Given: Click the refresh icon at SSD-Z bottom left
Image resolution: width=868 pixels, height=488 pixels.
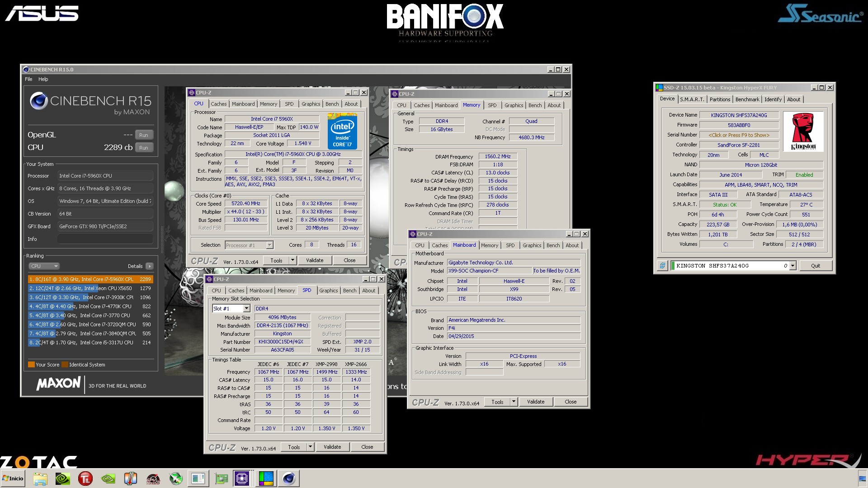Looking at the screenshot, I should (662, 266).
